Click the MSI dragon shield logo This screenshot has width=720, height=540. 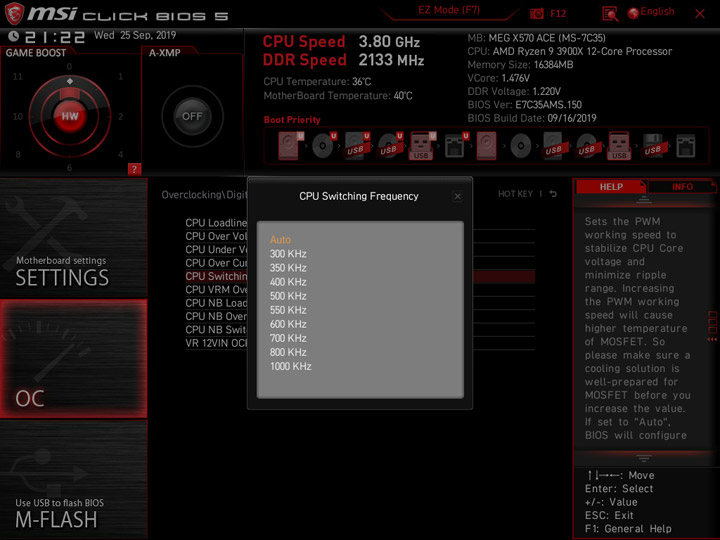click(x=14, y=14)
